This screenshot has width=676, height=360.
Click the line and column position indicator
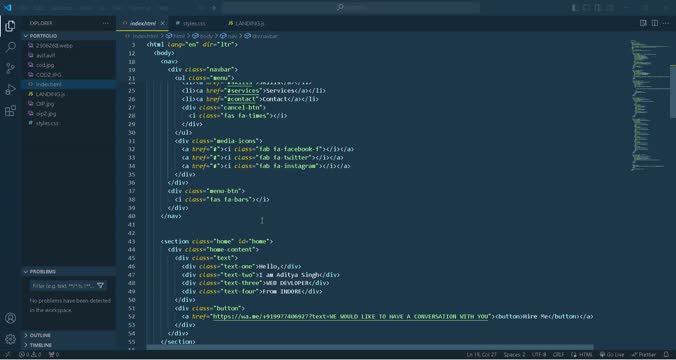tap(482, 354)
